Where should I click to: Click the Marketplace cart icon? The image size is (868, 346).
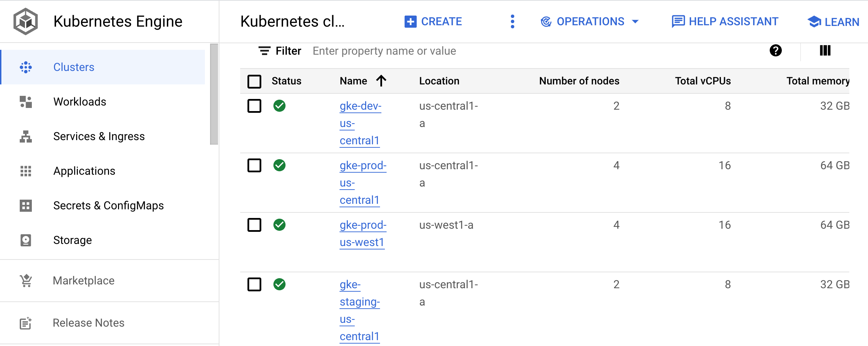click(x=25, y=280)
